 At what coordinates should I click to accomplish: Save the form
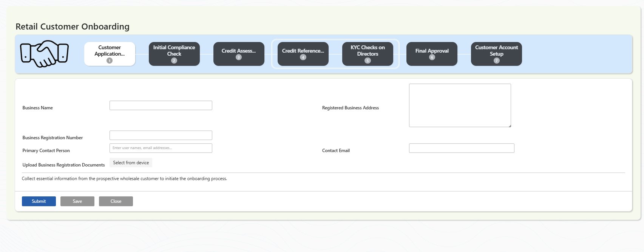[x=77, y=201]
